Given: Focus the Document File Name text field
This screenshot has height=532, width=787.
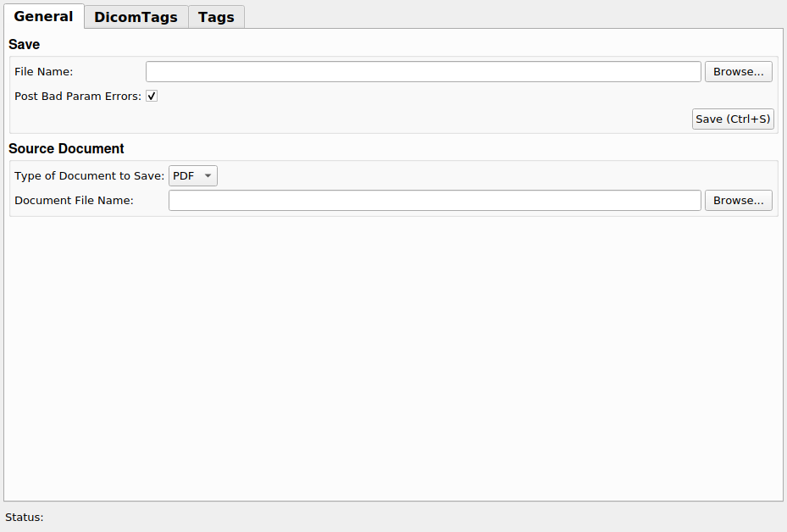Looking at the screenshot, I should pos(434,201).
